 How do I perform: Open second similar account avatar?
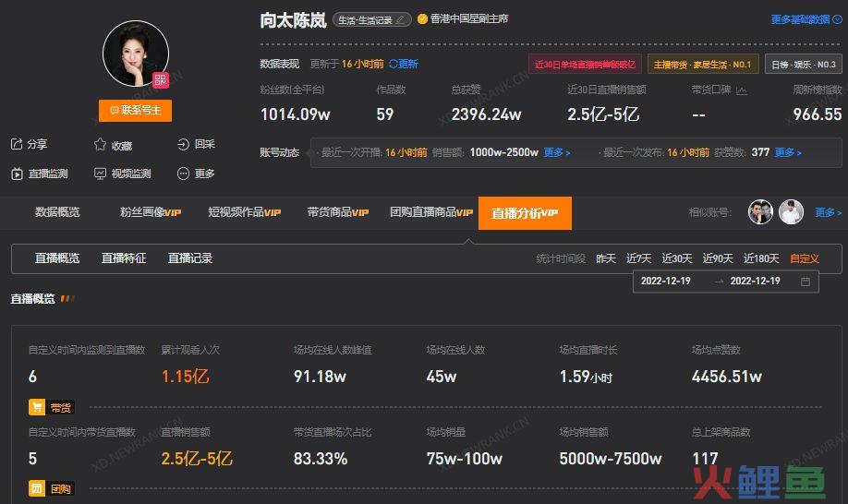coord(792,211)
